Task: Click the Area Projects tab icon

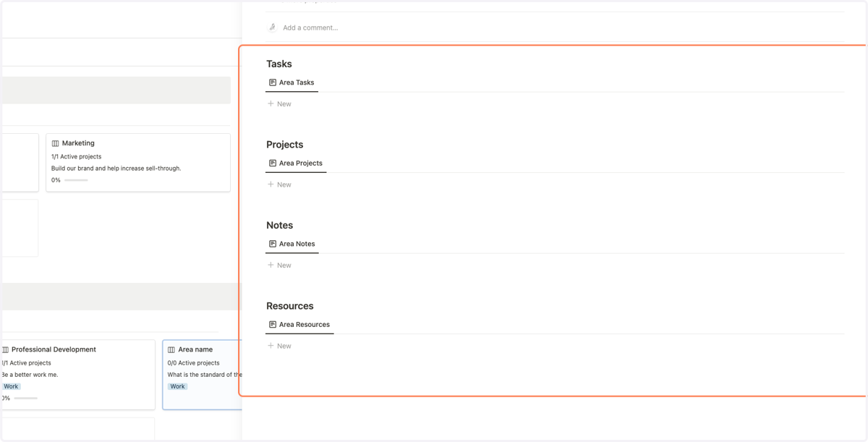Action: pos(273,163)
